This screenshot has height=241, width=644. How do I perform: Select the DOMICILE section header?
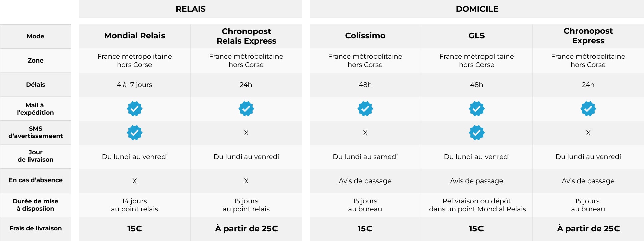(477, 9)
